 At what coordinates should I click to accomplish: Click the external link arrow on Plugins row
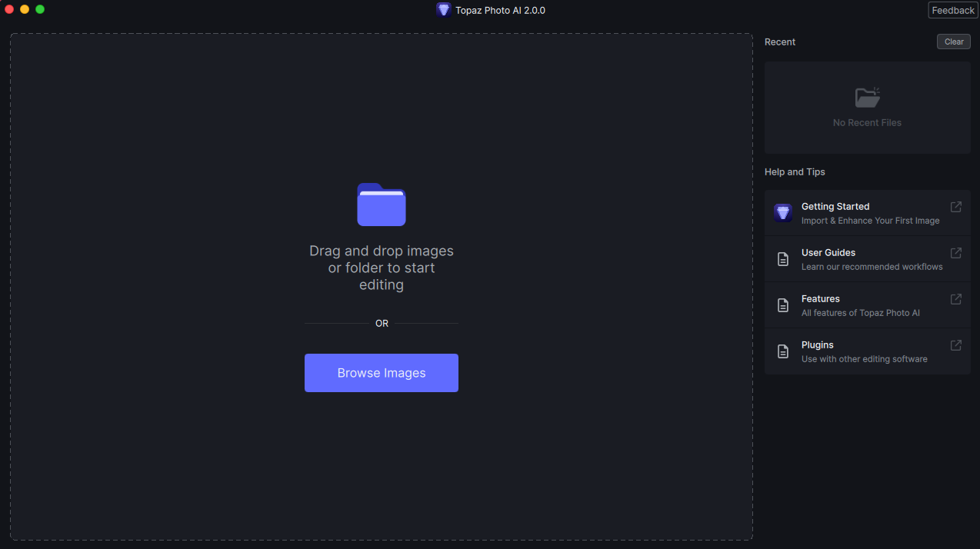point(955,345)
